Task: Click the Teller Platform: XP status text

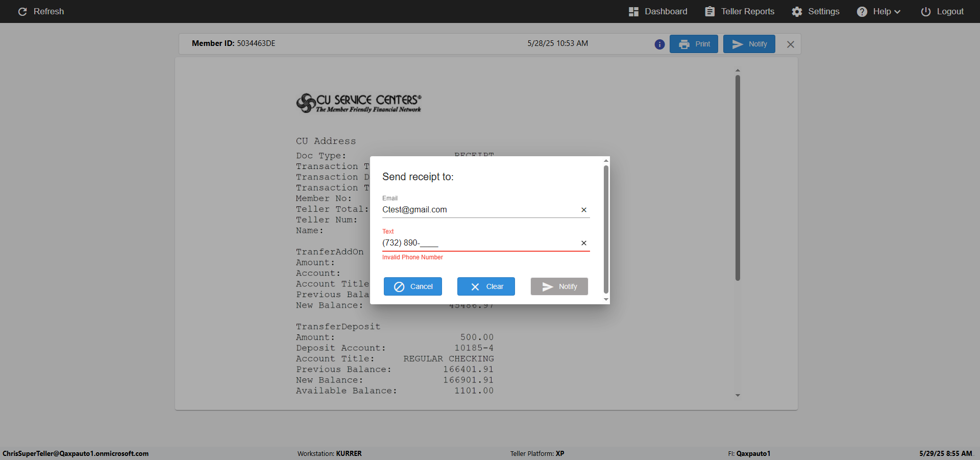Action: coord(537,453)
